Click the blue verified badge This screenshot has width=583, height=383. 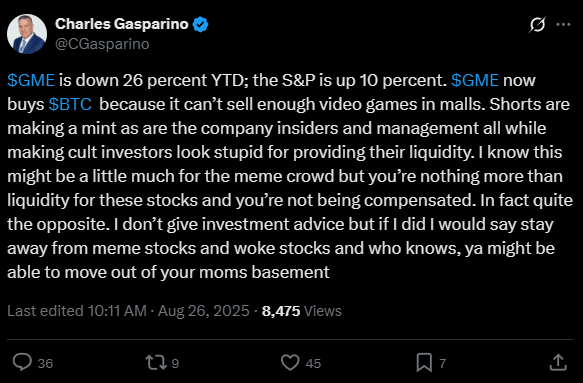[201, 25]
